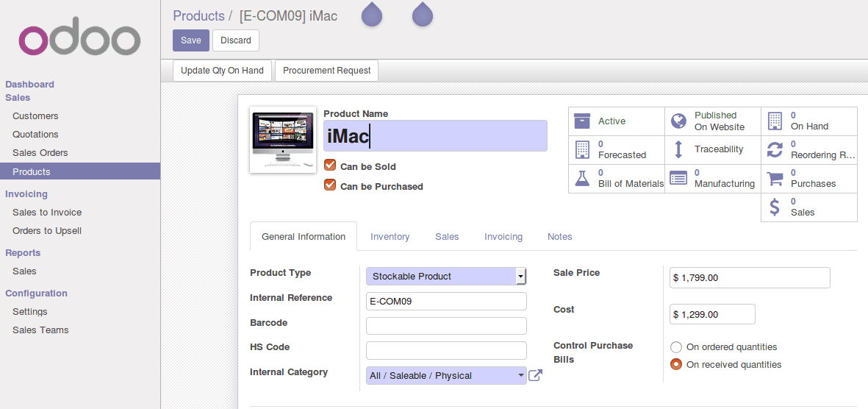Image resolution: width=868 pixels, height=409 pixels.
Task: Expand the Internal Category dropdown arrow
Action: 521,375
